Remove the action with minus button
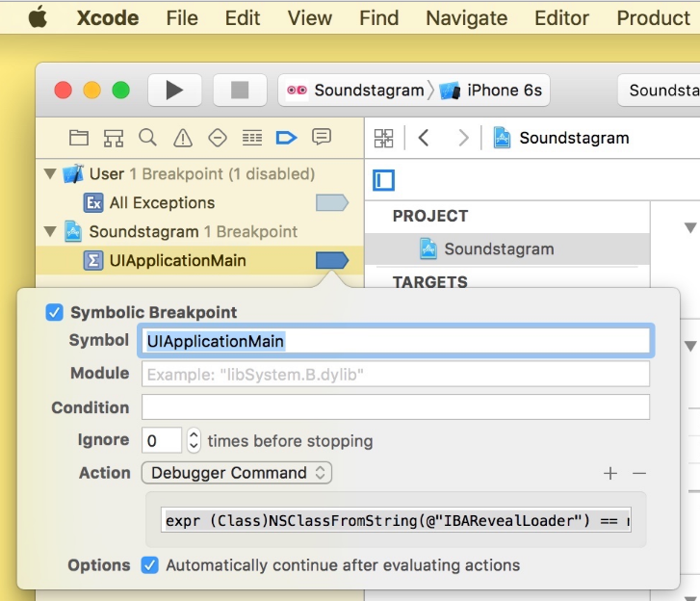 coord(639,473)
